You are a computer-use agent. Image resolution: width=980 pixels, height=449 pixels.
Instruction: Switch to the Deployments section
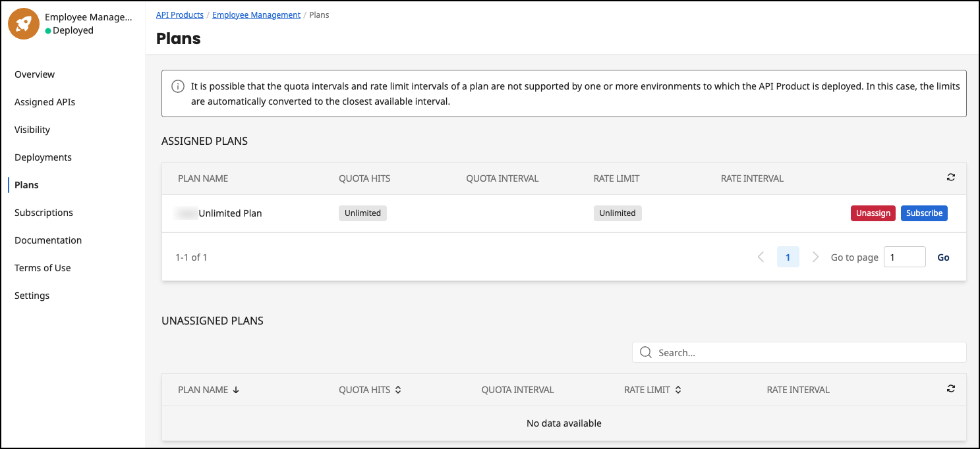[x=43, y=157]
